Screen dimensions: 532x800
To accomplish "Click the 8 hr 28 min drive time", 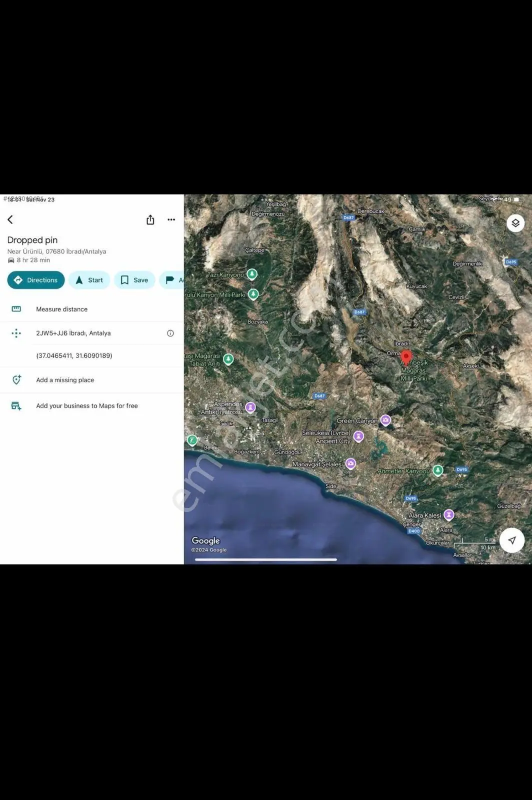I will point(33,260).
